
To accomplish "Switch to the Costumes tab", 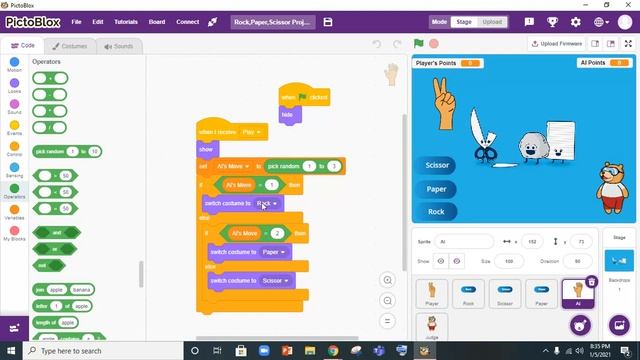I will coord(70,46).
